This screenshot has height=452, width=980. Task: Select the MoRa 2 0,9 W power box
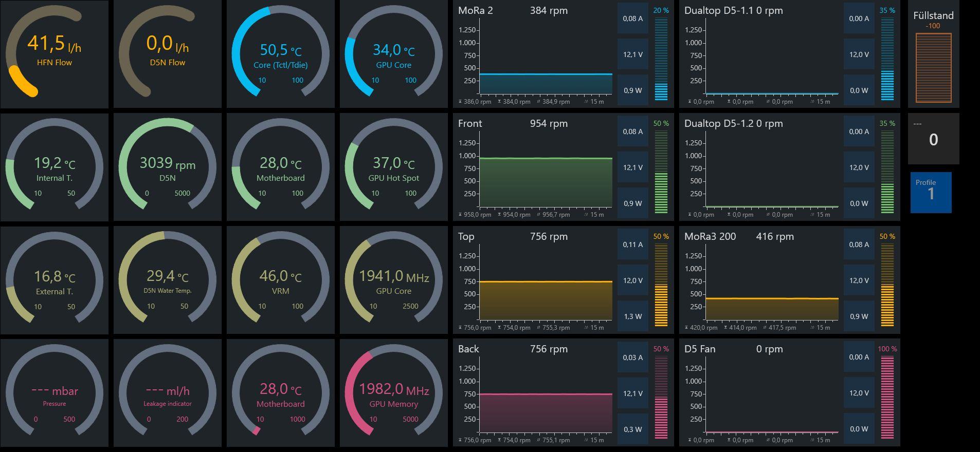[x=633, y=90]
